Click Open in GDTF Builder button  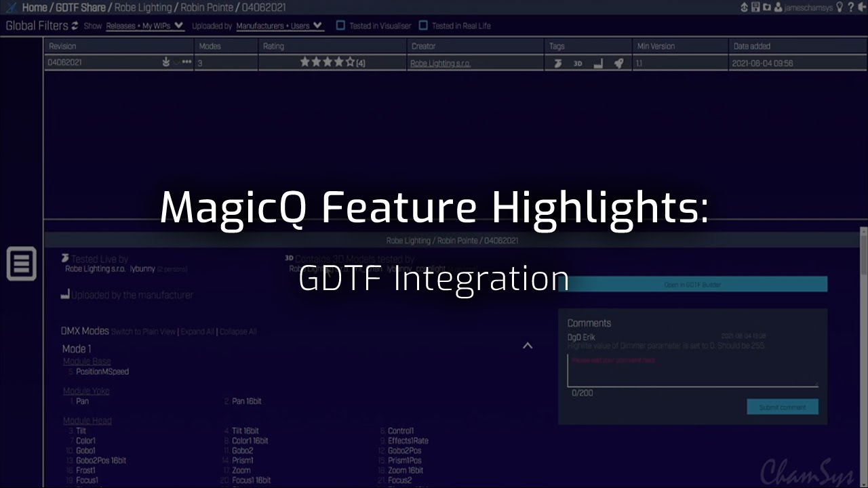tap(692, 285)
